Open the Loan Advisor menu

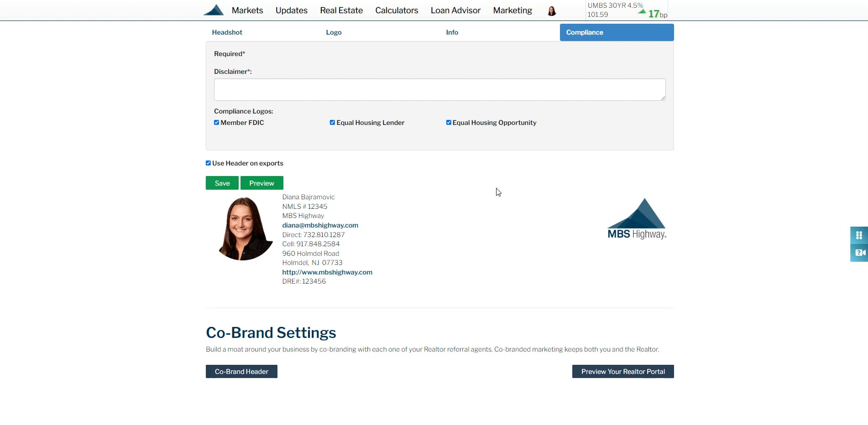455,10
